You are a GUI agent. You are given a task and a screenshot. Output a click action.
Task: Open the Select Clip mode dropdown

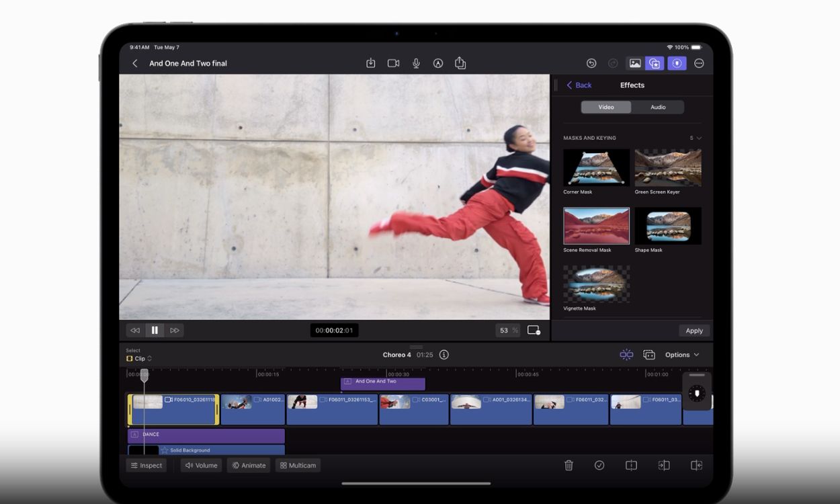click(139, 359)
